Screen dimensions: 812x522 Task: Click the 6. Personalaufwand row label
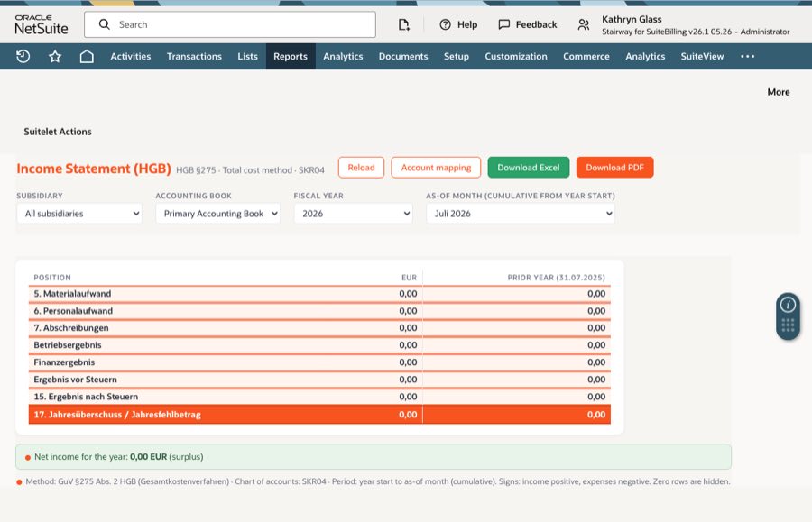[x=73, y=311]
